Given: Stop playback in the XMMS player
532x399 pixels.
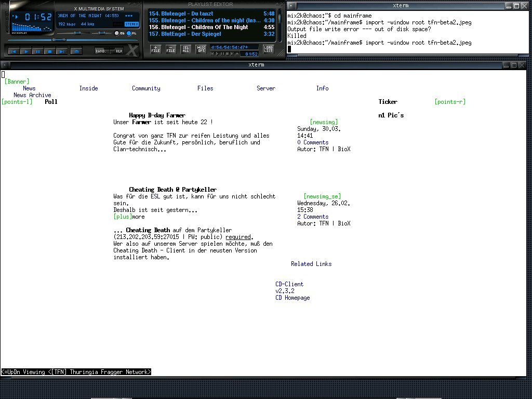Looking at the screenshot, I should point(49,51).
